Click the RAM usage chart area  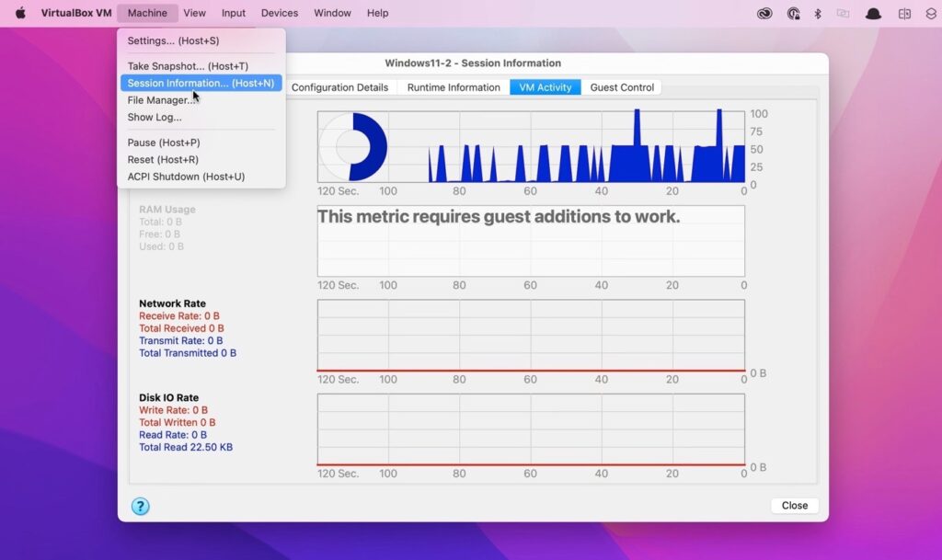tap(531, 241)
